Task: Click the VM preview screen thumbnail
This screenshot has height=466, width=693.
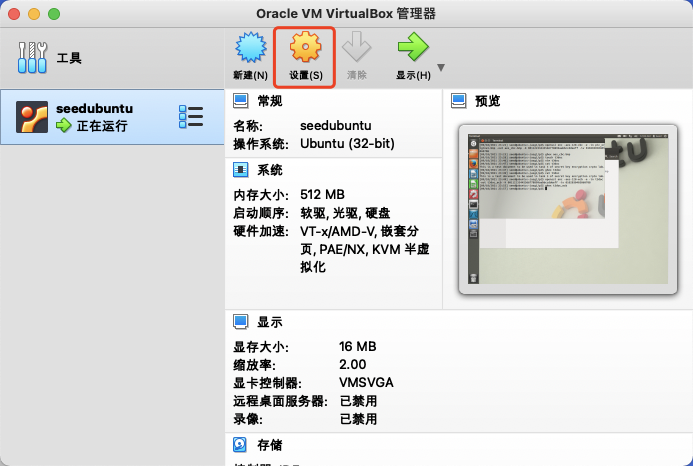Action: [568, 209]
